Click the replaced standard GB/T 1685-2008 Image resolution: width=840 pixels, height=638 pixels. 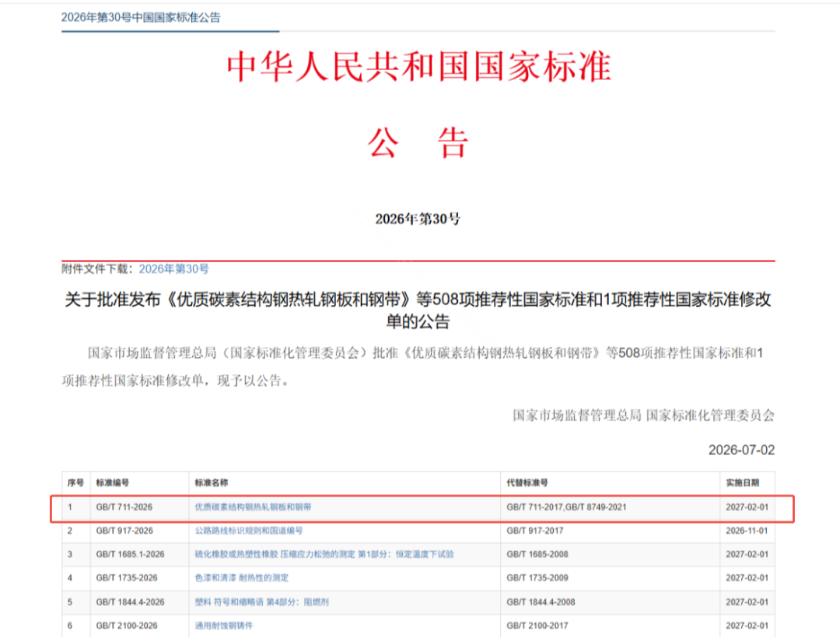point(537,554)
